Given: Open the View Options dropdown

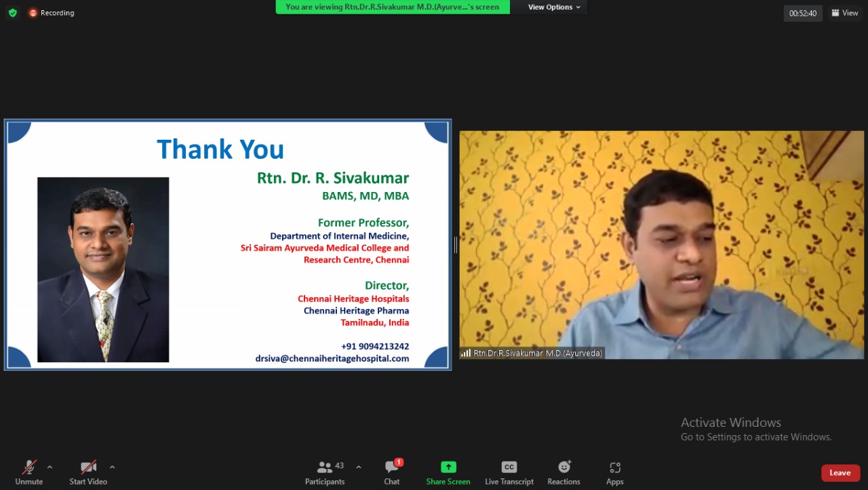Looking at the screenshot, I should pyautogui.click(x=554, y=7).
